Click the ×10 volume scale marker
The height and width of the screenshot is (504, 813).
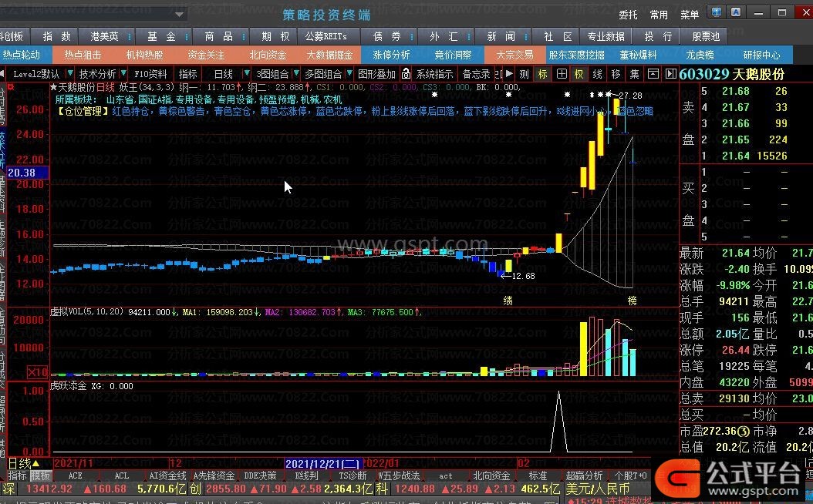point(38,372)
